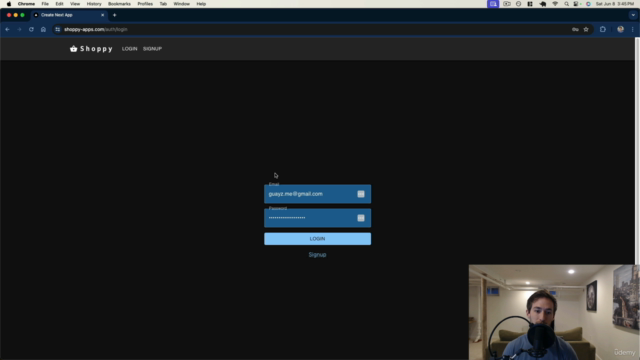
Task: Bookmark this page with the star icon
Action: pyautogui.click(x=586, y=29)
